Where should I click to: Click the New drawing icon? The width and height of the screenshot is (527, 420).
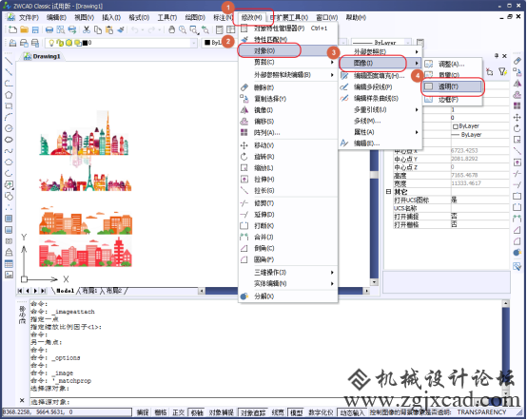[x=12, y=29]
